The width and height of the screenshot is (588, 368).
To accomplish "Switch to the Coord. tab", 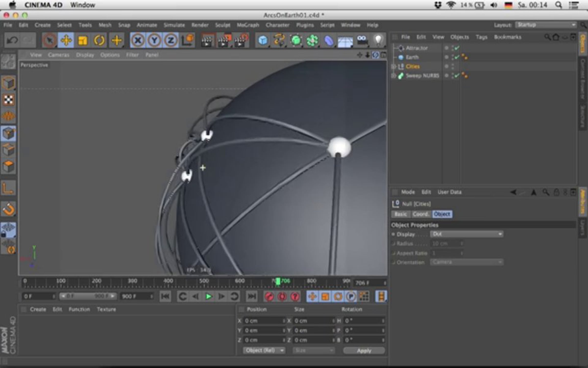I will [421, 214].
